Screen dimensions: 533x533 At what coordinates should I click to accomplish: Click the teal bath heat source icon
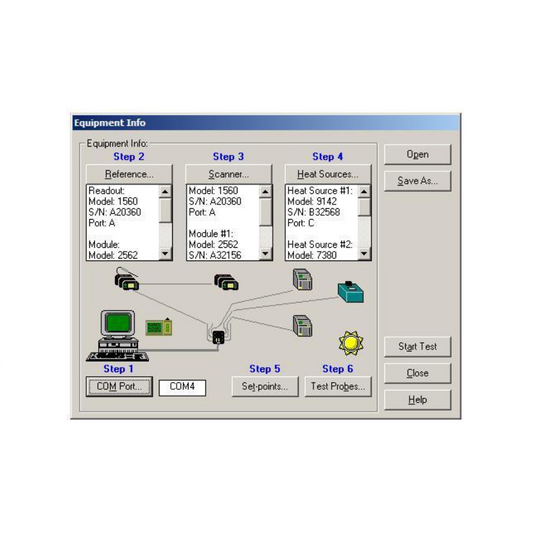[x=350, y=292]
